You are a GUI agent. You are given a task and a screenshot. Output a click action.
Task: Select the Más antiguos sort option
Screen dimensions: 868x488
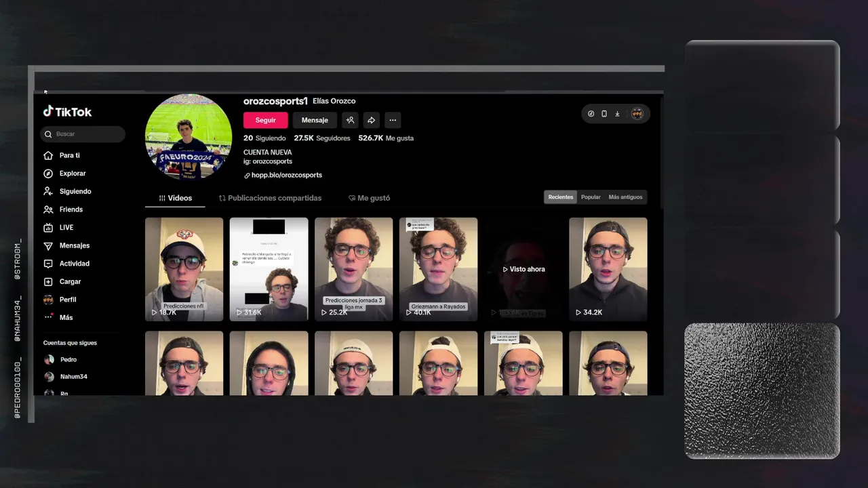625,197
